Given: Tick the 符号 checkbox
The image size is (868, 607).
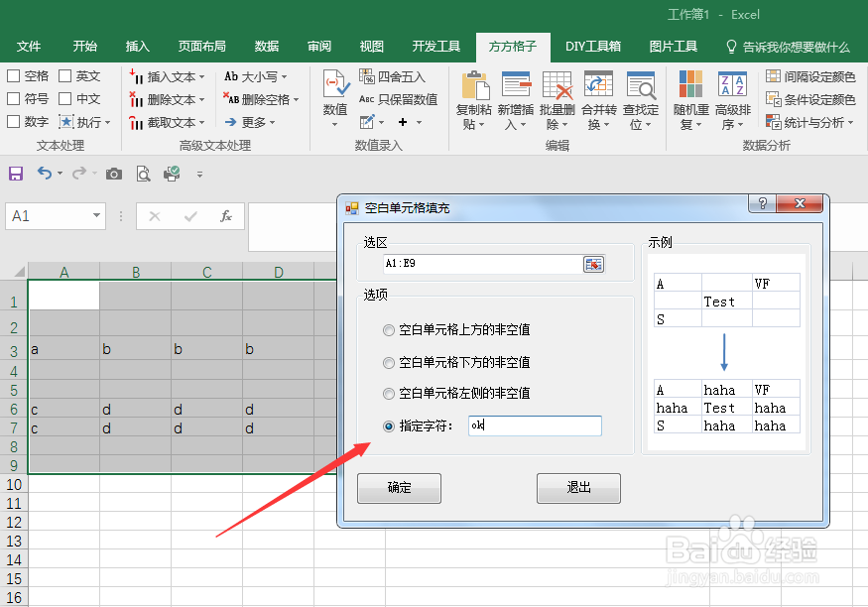Looking at the screenshot, I should (x=13, y=98).
